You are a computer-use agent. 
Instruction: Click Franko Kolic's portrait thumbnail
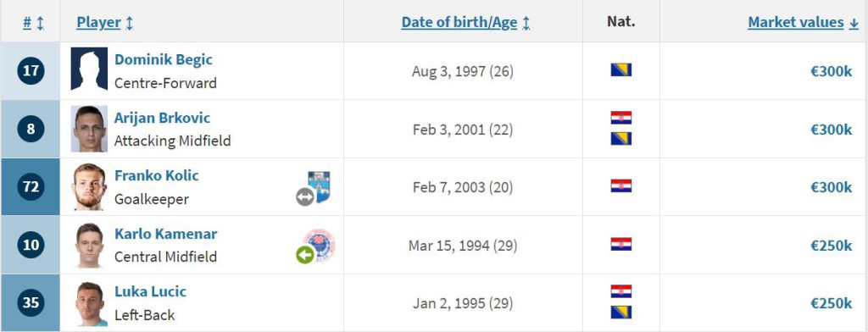(x=89, y=186)
